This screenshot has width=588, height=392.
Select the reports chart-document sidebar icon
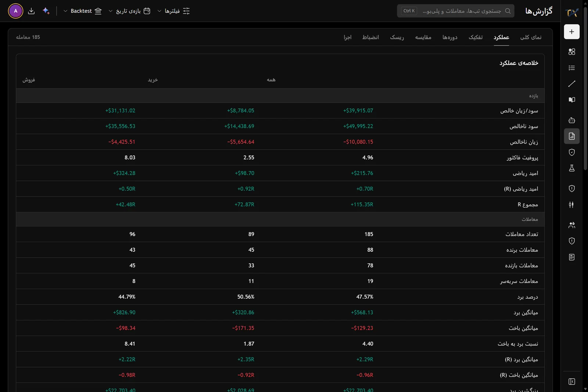coord(571,136)
